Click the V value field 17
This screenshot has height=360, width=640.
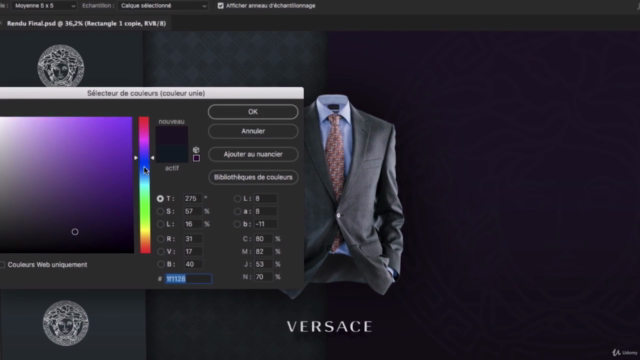192,251
